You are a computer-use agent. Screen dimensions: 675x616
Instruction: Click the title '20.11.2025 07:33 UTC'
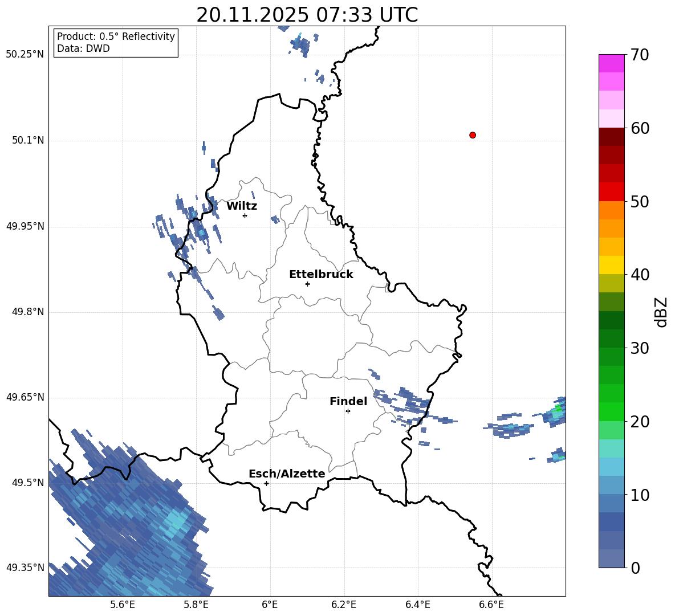[x=307, y=15]
